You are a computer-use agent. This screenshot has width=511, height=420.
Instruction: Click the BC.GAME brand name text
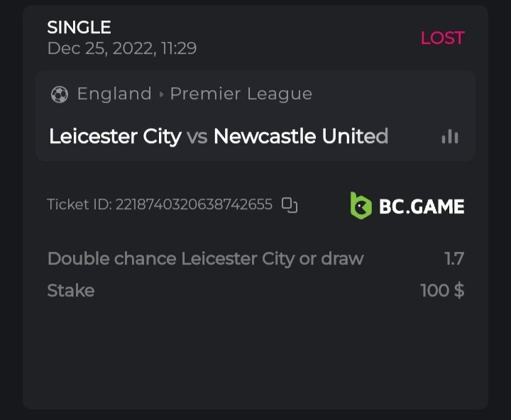coord(422,206)
